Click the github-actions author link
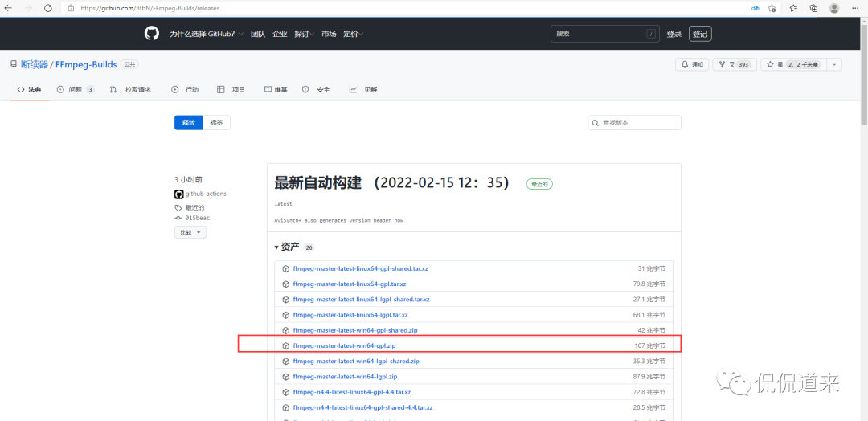868x421 pixels. [x=206, y=194]
